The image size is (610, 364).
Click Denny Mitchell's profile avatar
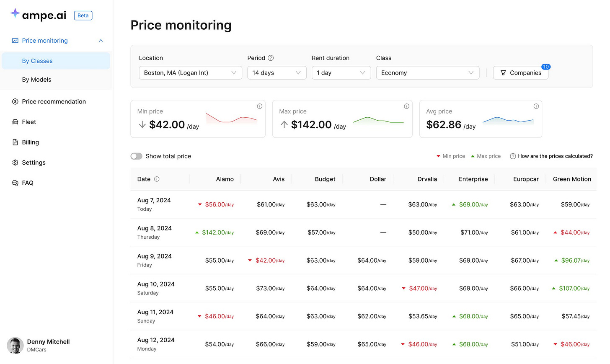click(x=15, y=346)
